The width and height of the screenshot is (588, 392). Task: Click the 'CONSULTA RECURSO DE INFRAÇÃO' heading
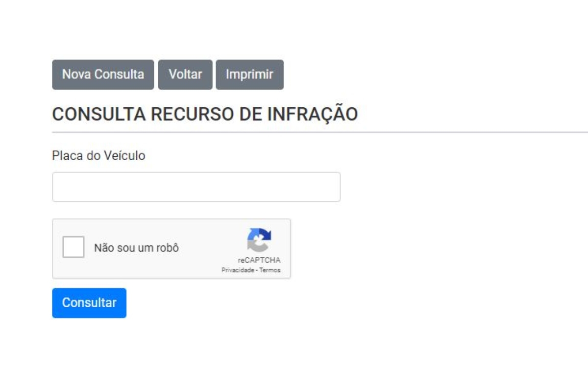tap(205, 114)
